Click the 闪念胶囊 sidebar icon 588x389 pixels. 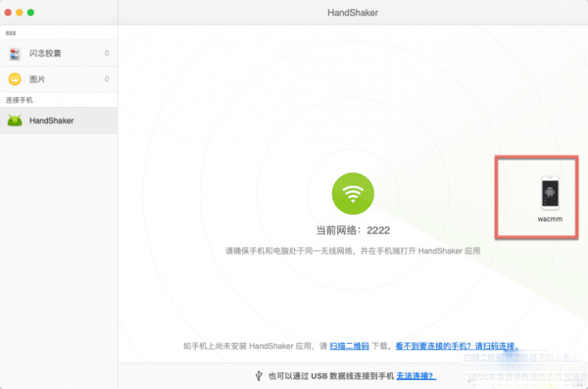pos(15,53)
